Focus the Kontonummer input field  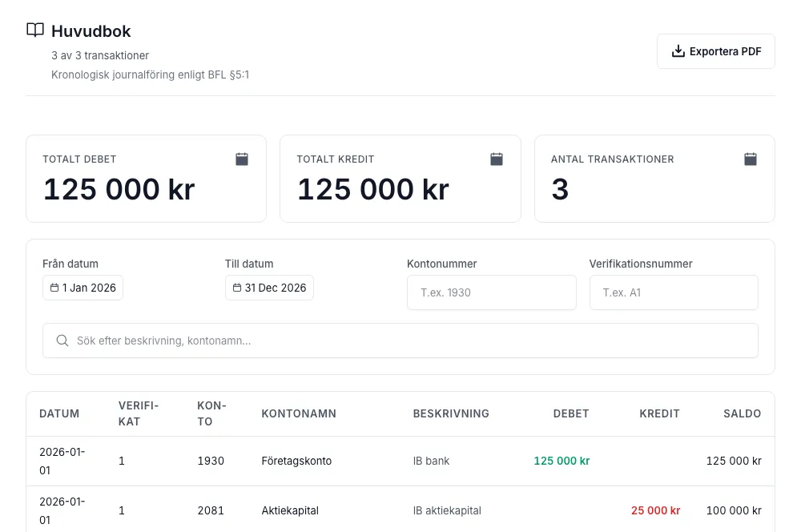492,292
